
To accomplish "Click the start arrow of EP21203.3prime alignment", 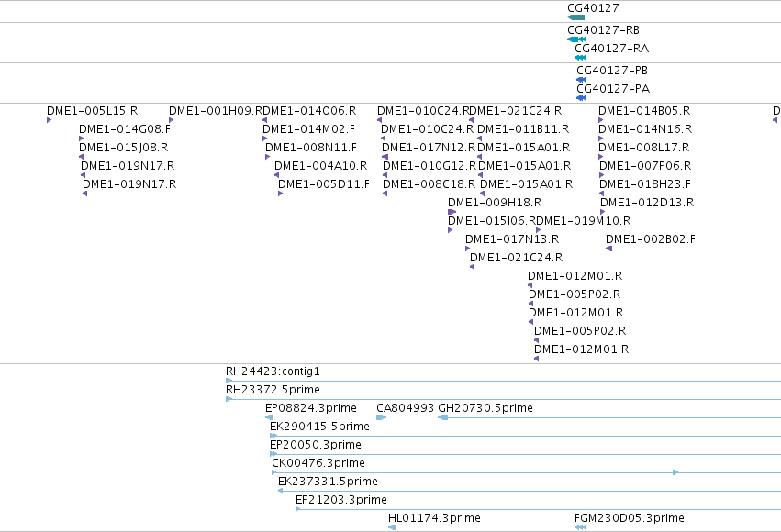I will coord(298,509).
